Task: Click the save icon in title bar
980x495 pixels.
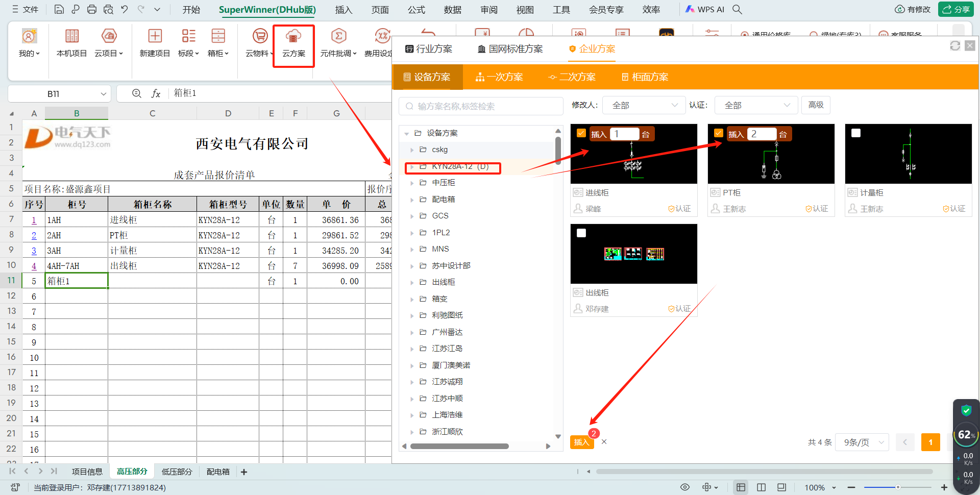Action: (x=59, y=9)
